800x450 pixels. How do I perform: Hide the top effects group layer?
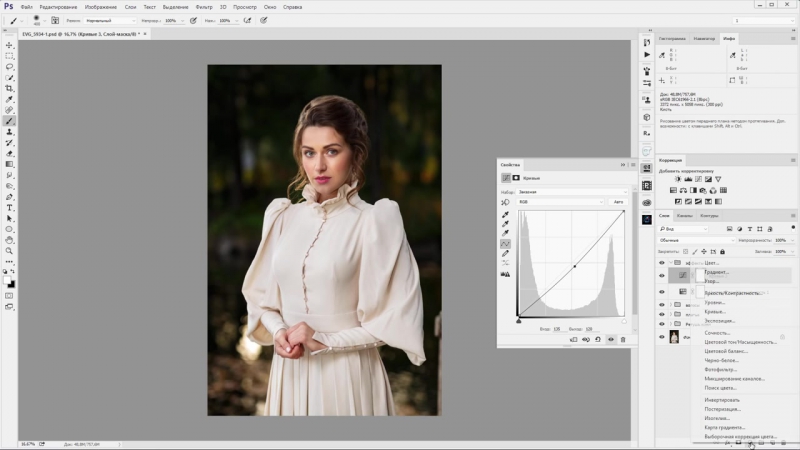[x=662, y=263]
